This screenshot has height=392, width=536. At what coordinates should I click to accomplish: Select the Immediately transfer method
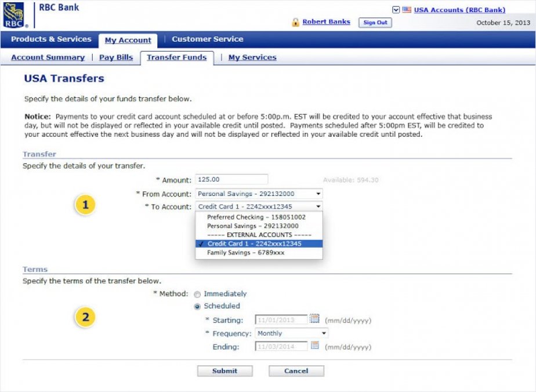coord(197,294)
